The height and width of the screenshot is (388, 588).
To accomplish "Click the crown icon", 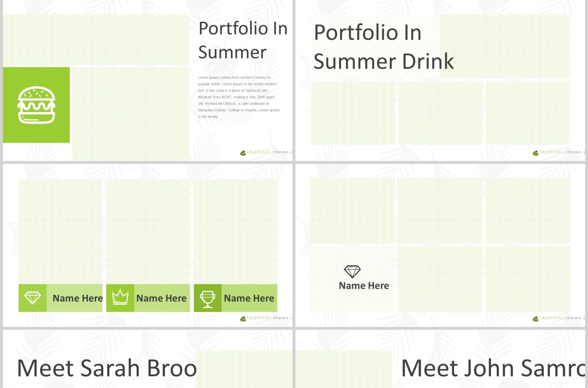I will pyautogui.click(x=120, y=297).
